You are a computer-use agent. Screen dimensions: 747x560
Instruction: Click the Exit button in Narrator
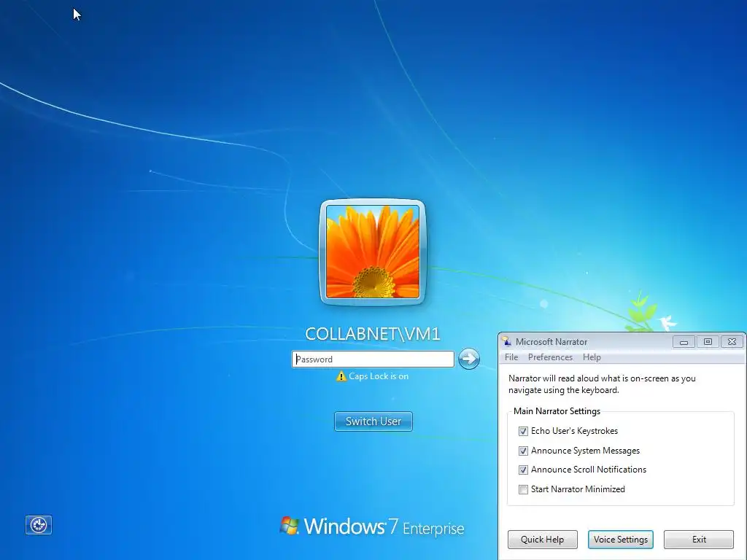coord(699,540)
